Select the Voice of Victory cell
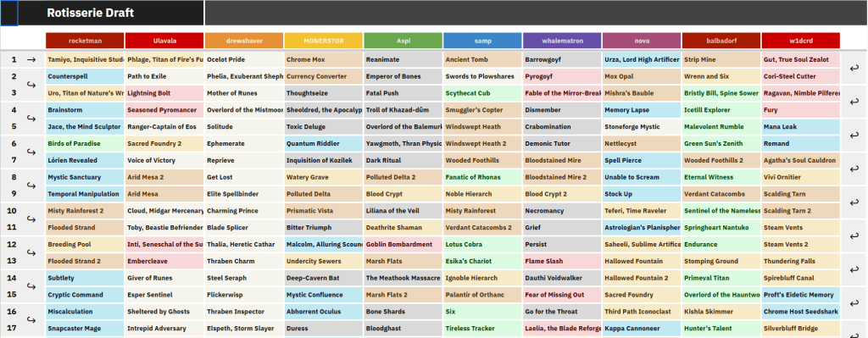The height and width of the screenshot is (338, 868). pos(165,160)
